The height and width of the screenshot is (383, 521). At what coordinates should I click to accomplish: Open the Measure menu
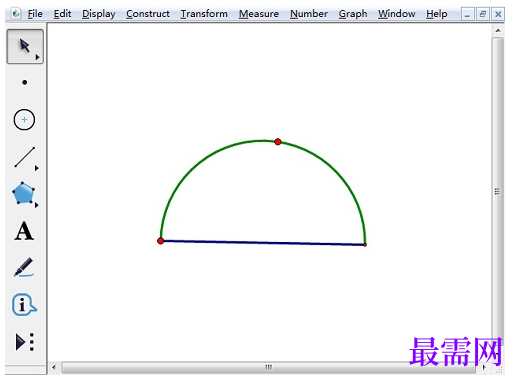click(x=259, y=14)
